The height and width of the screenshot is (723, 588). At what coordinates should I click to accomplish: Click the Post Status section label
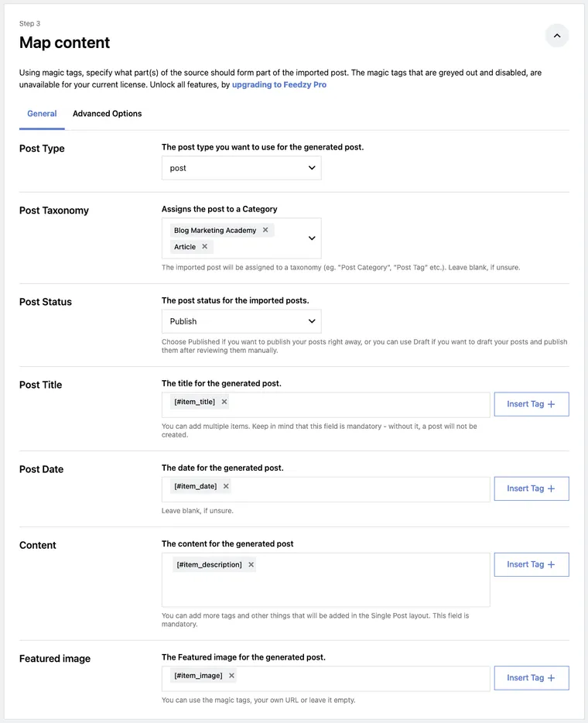(46, 302)
